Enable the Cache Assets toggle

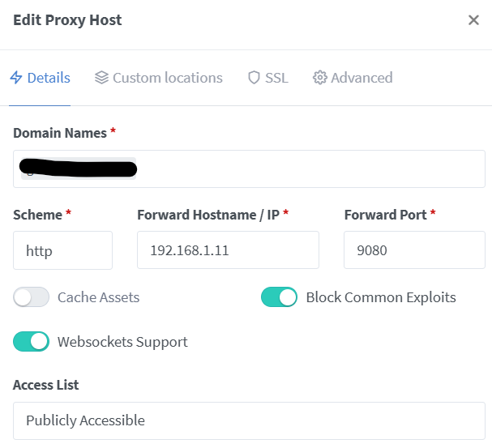(32, 297)
